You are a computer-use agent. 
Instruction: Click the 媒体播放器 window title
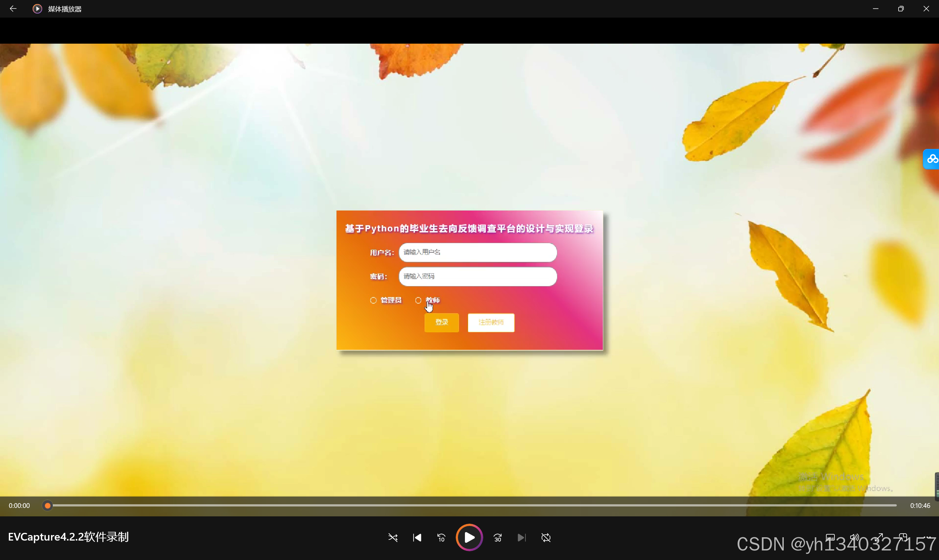coord(65,9)
